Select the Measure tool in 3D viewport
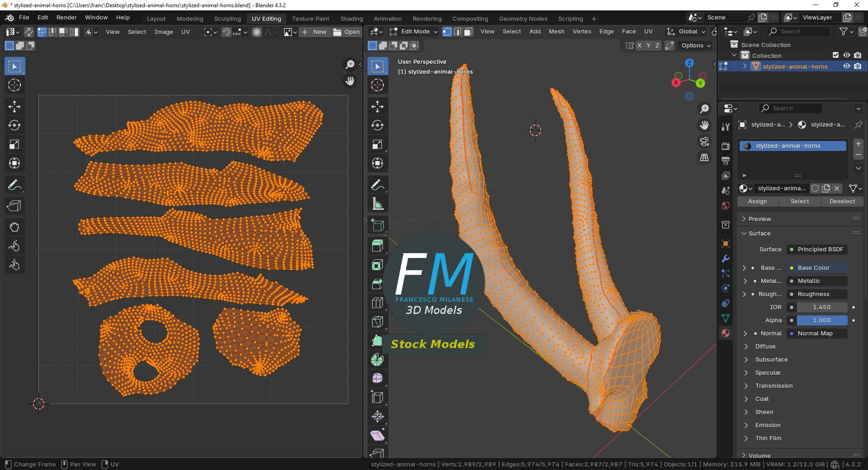The height and width of the screenshot is (470, 868). click(377, 204)
